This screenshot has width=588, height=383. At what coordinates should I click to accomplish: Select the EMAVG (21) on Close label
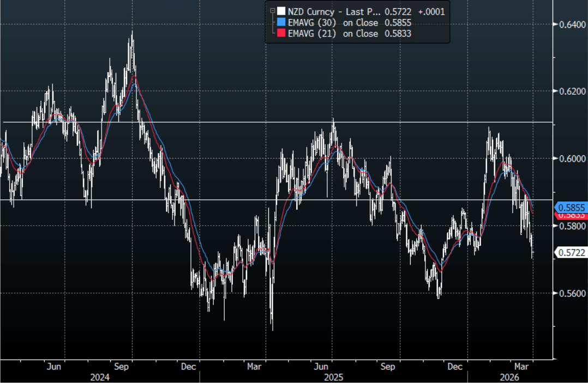[x=333, y=34]
